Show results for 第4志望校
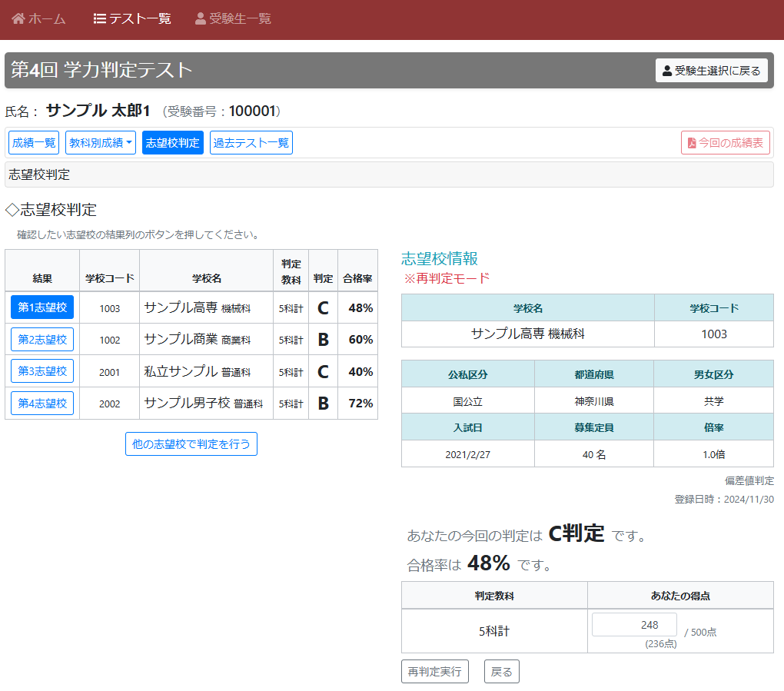Viewport: 784px width, 691px height. (x=42, y=403)
